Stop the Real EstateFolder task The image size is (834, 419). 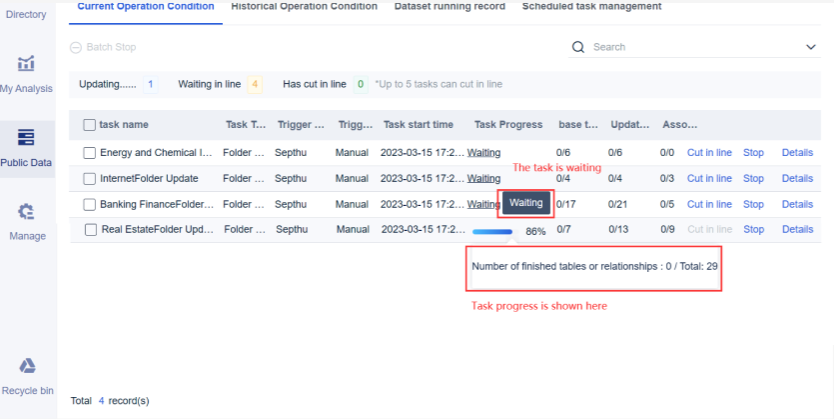pos(753,229)
